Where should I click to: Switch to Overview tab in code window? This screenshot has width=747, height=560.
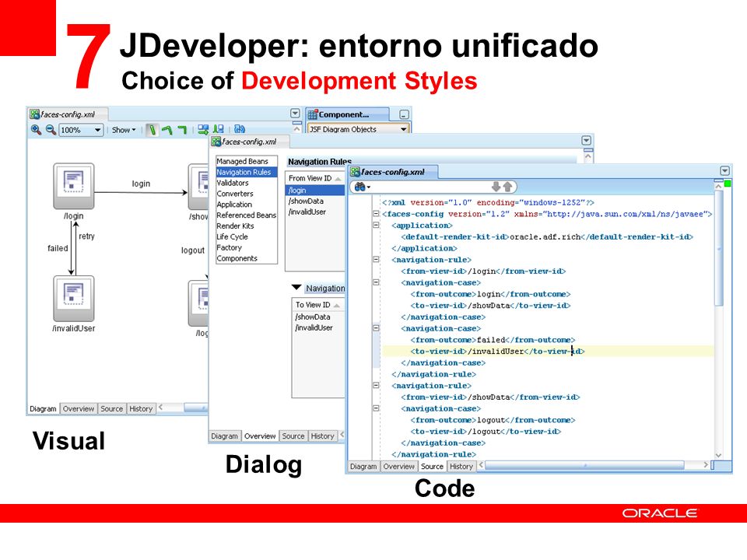tap(398, 467)
